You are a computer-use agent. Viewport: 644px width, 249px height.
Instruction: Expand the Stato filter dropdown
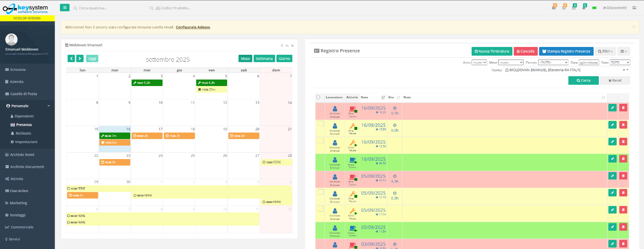[x=620, y=63]
